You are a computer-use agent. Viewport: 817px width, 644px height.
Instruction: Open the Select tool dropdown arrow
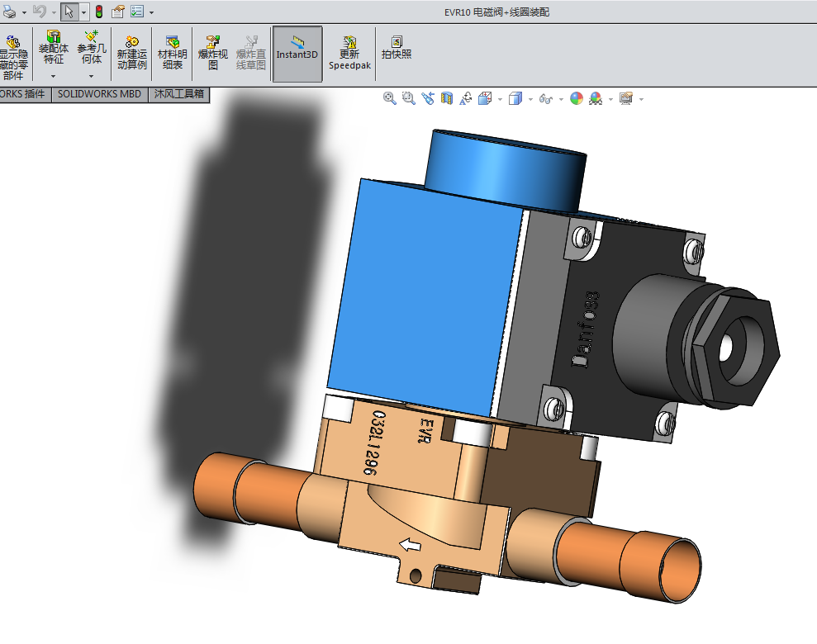pos(83,12)
